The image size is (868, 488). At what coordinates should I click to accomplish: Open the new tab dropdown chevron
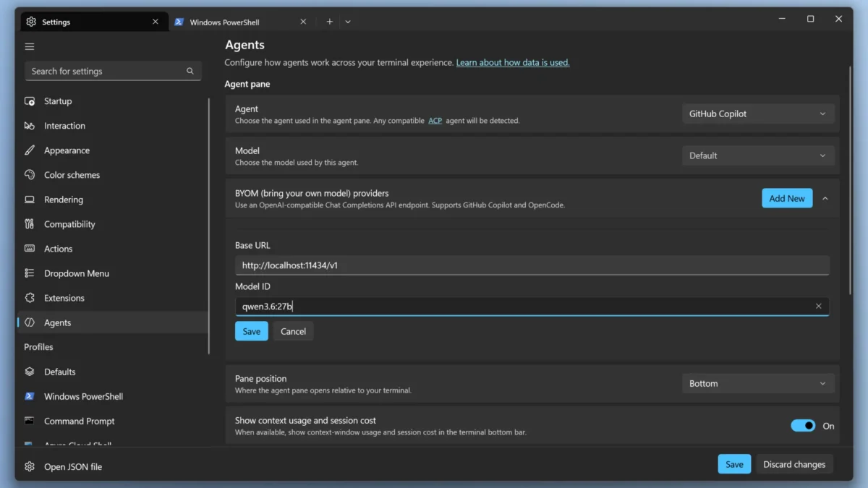pyautogui.click(x=348, y=22)
